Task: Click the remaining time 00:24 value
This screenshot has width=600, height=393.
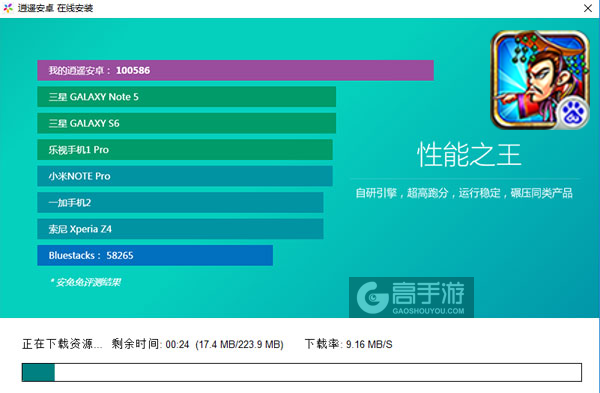Action: click(x=178, y=344)
